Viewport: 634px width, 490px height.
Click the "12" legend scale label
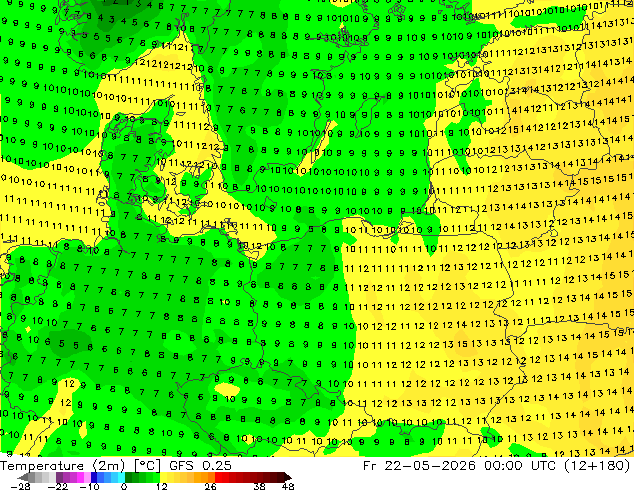[x=162, y=486]
